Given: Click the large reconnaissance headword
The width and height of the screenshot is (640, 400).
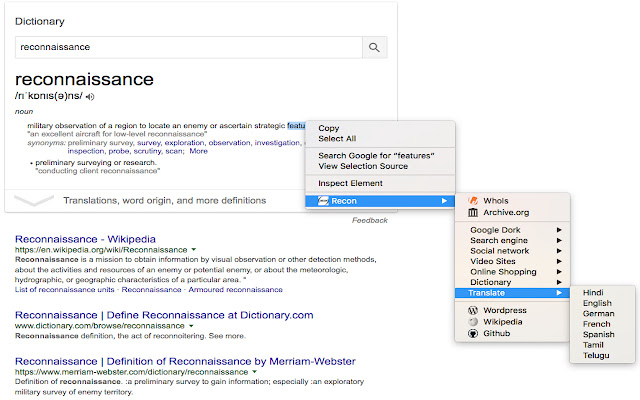Looking at the screenshot, I should [x=84, y=79].
